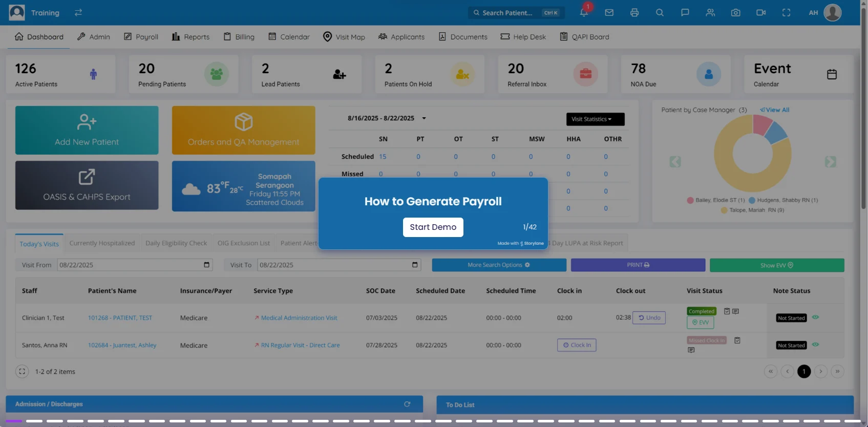Toggle eye icon for Santos, Anna note
This screenshot has width=868, height=427.
coord(815,345)
